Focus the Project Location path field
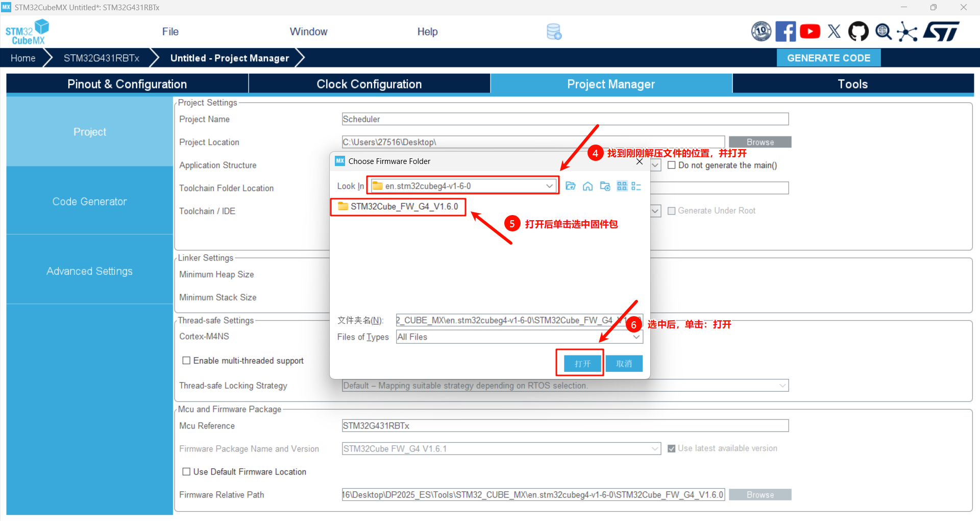 (x=533, y=142)
